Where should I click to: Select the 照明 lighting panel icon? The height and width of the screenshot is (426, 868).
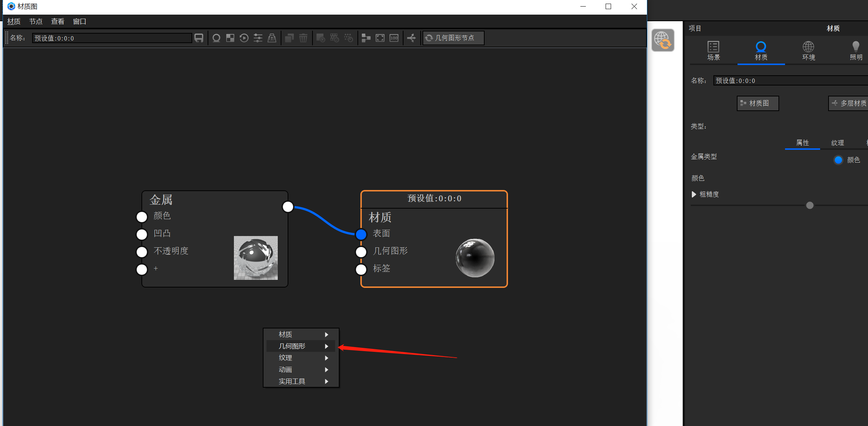tap(856, 50)
